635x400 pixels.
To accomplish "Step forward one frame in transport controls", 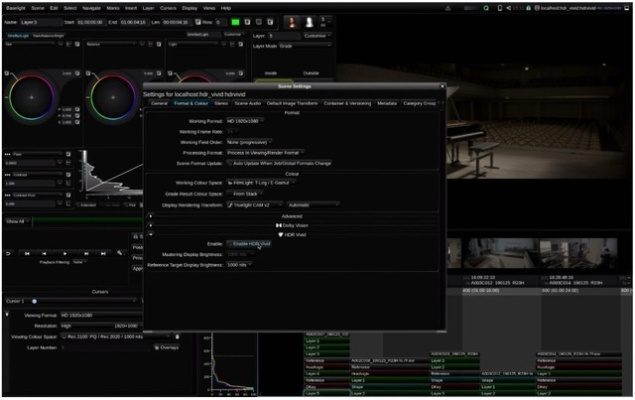I will point(88,254).
